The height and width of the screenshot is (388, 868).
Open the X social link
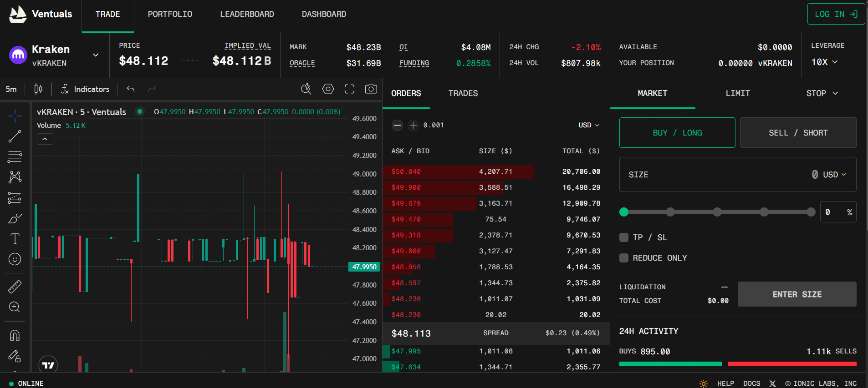click(x=772, y=383)
